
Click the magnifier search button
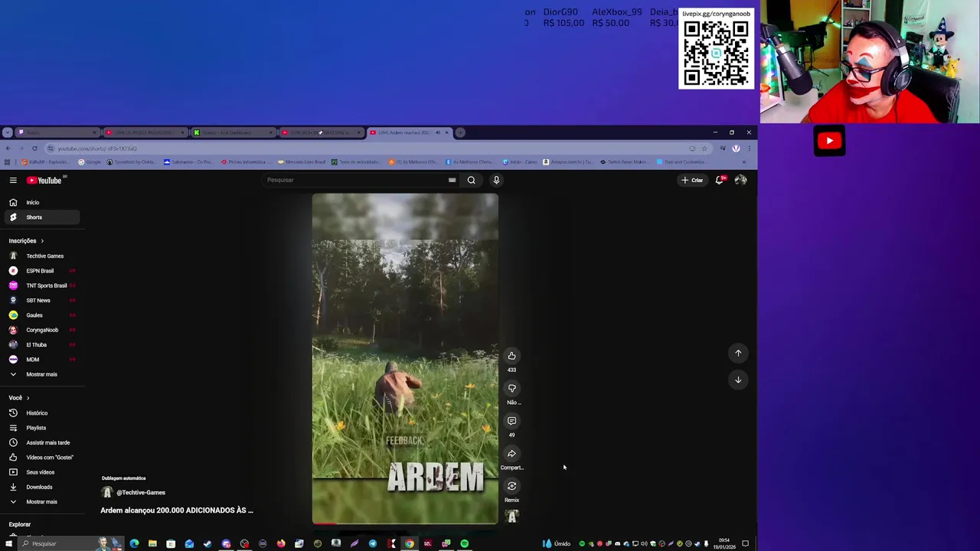click(x=471, y=180)
